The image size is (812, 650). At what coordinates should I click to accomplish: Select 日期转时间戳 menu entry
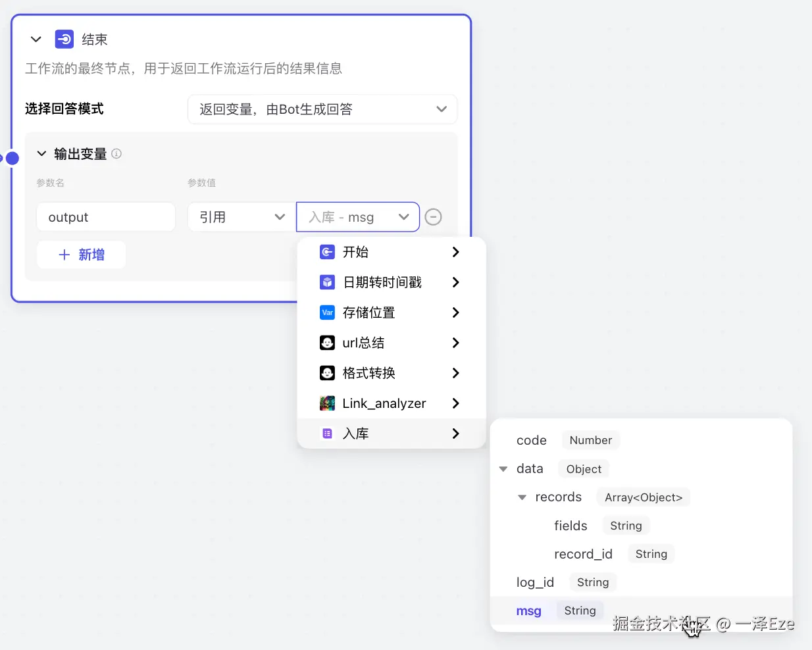[392, 282]
